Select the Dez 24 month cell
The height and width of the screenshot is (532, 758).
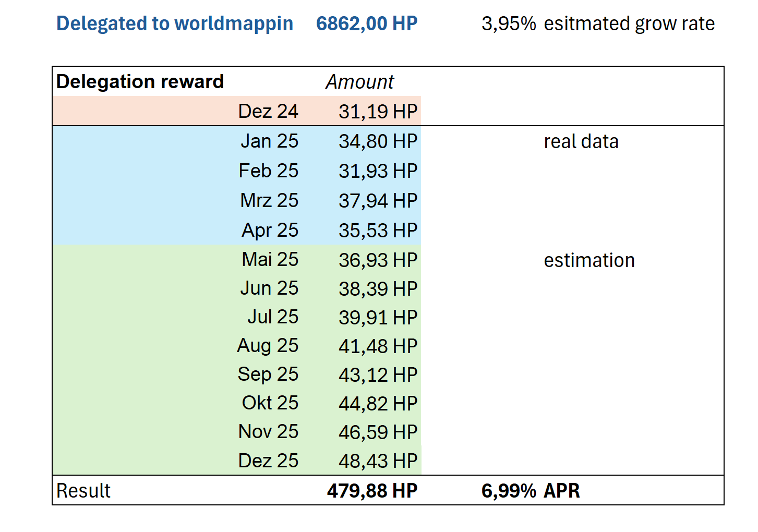[268, 111]
